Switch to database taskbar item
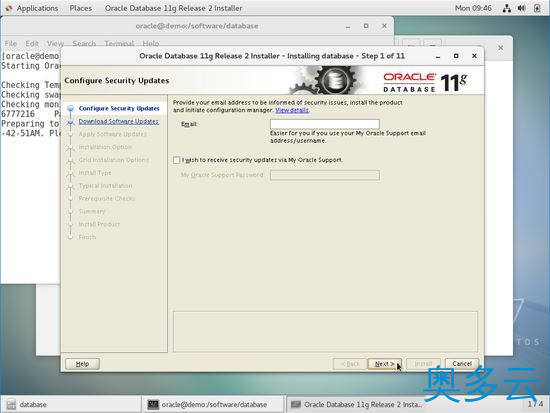550x413 pixels. (x=71, y=405)
